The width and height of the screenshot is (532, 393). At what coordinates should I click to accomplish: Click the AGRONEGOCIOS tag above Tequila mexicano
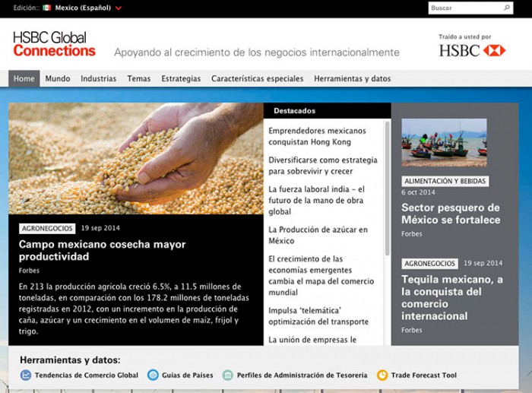(430, 263)
